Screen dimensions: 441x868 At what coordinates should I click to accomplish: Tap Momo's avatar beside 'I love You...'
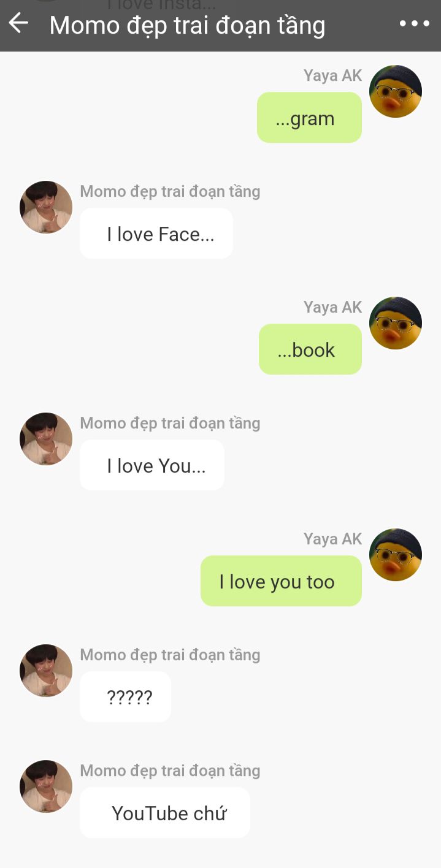coord(46,439)
